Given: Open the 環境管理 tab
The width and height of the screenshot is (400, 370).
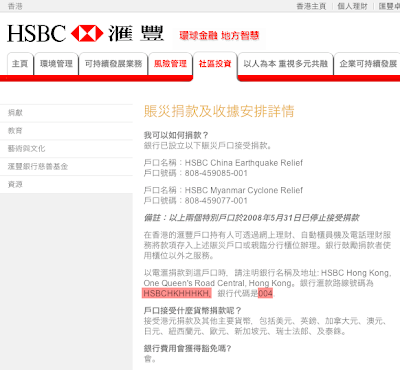Looking at the screenshot, I should 56,64.
